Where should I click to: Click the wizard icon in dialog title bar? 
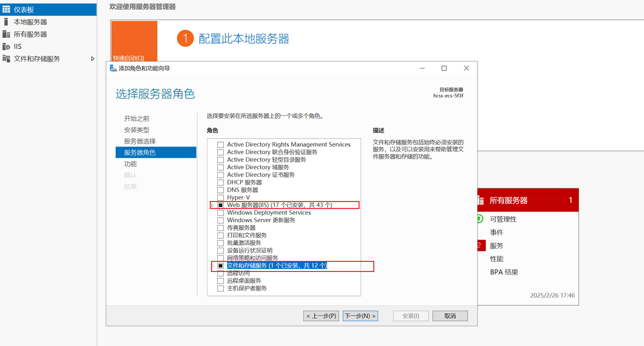(113, 68)
